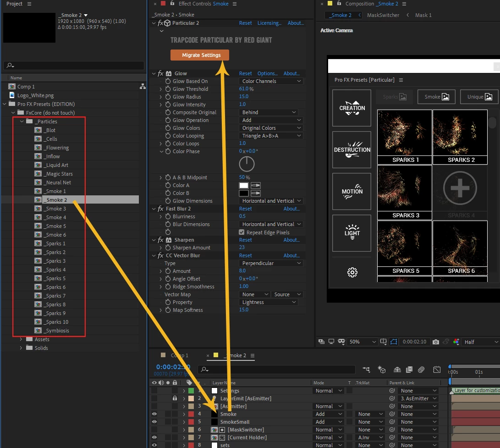Click the show channel color icon
This screenshot has height=448, width=500.
point(456,342)
